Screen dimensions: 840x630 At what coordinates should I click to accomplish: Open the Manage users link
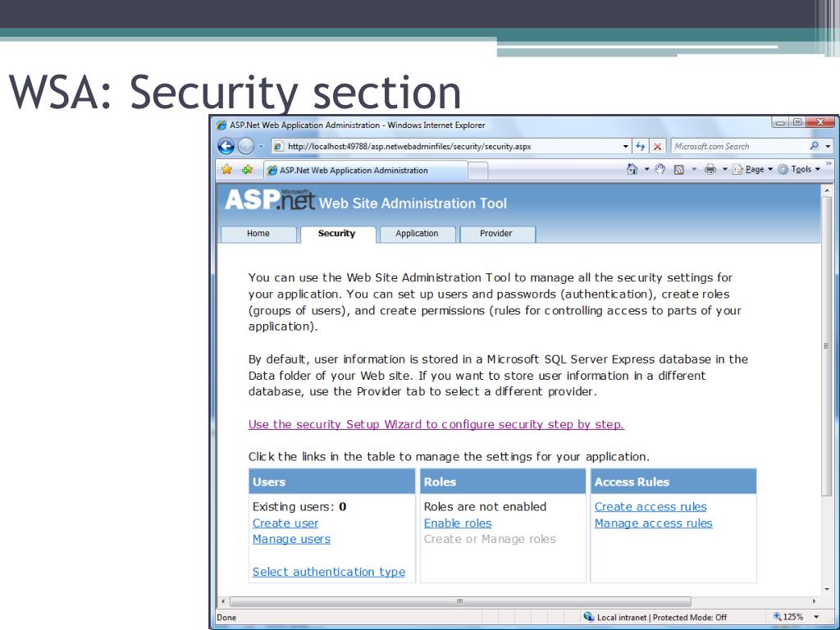tap(291, 540)
